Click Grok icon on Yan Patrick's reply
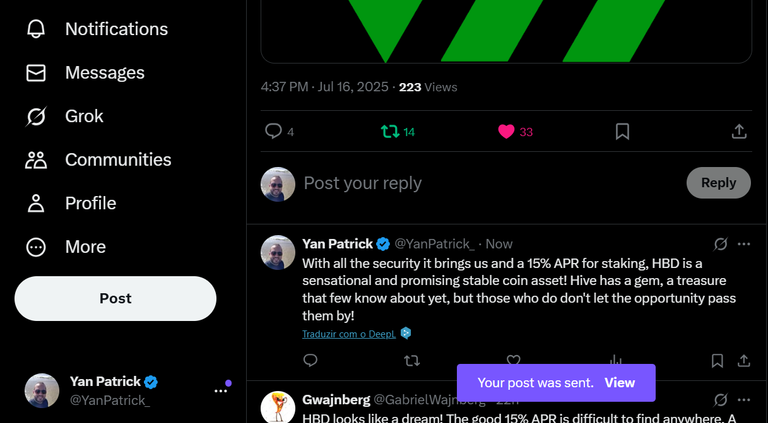This screenshot has height=423, width=768. [x=720, y=244]
